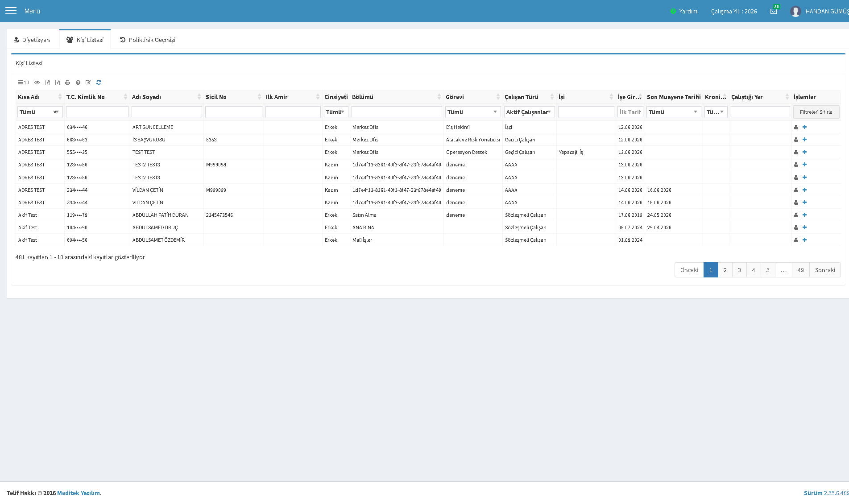Click the first Excel export icon
This screenshot has height=504, width=849.
(x=48, y=83)
